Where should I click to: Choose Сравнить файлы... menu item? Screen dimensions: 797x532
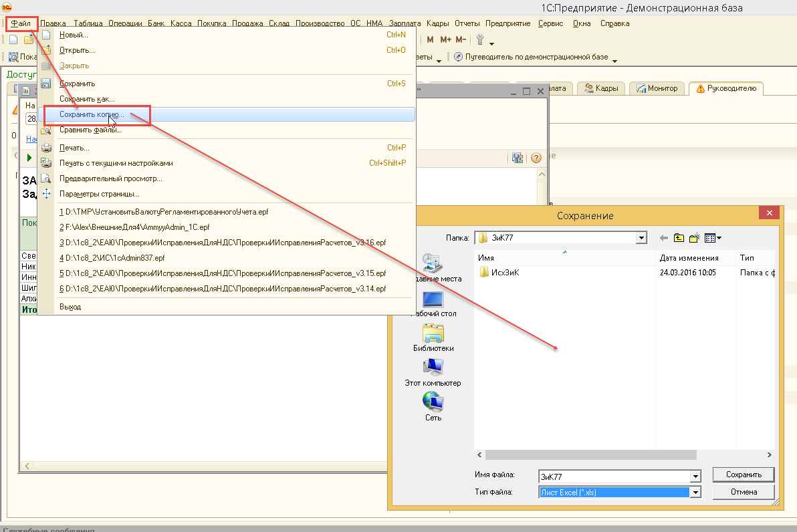pos(227,130)
